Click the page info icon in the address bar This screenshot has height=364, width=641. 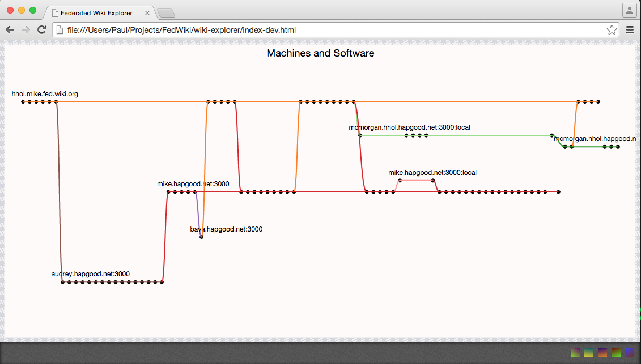(60, 30)
